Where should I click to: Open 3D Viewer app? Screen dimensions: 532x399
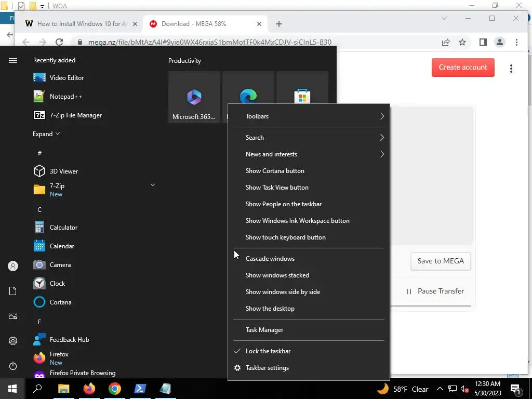click(56, 171)
